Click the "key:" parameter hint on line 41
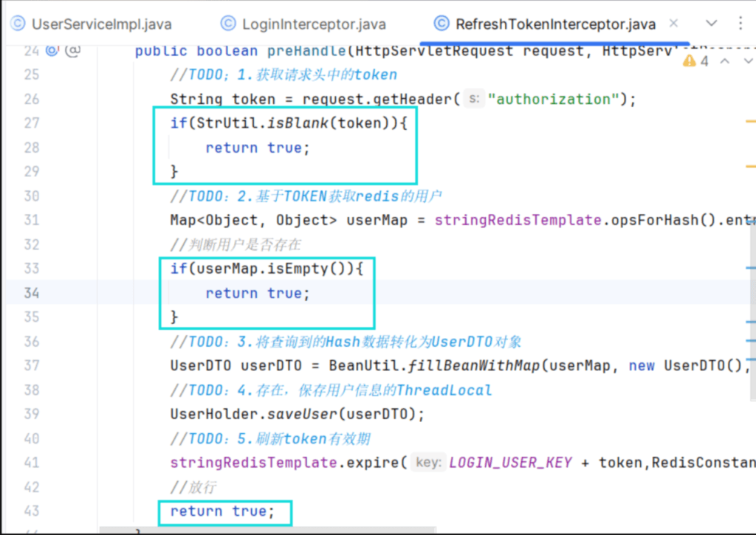Screen dimensions: 756x535 (x=428, y=463)
